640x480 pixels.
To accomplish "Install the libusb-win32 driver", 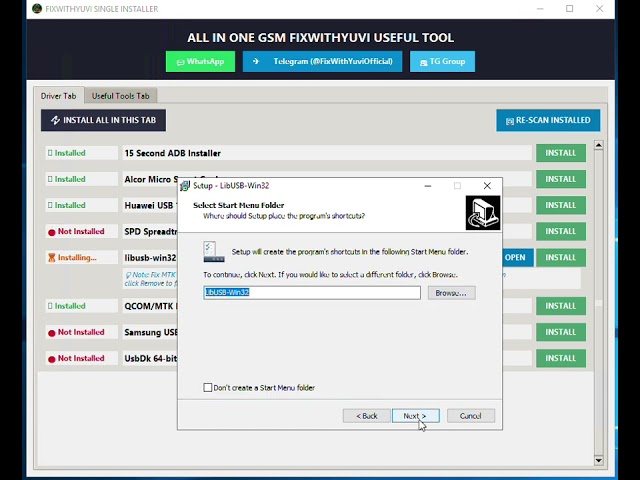I will [561, 258].
